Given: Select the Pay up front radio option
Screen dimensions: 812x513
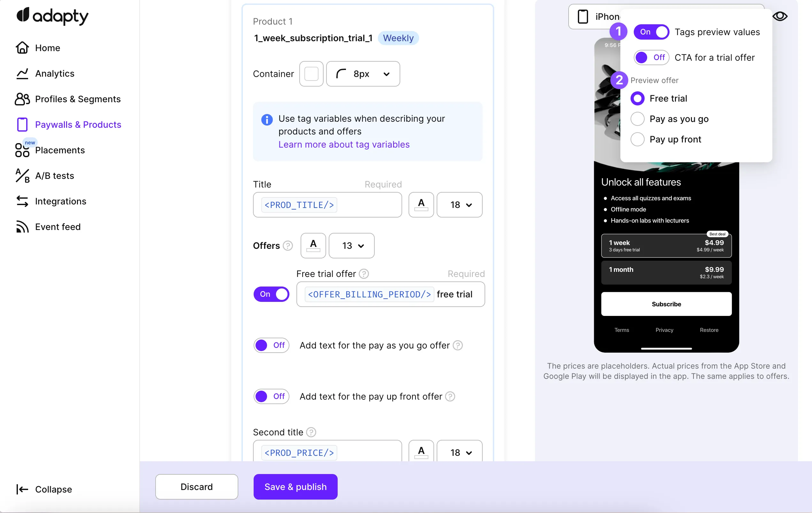Looking at the screenshot, I should [637, 139].
